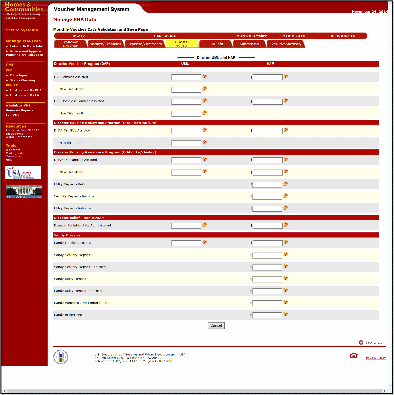
Task: Click the Cancel button below the form
Action: click(x=216, y=325)
